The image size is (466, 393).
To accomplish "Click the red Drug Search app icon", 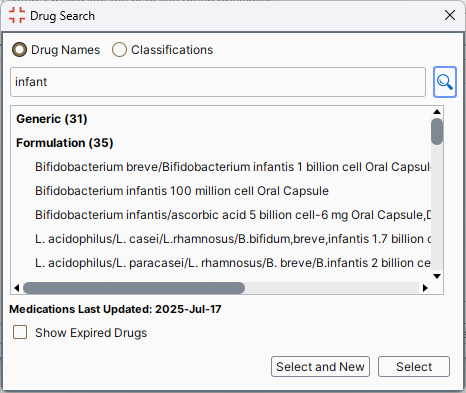I will (x=17, y=15).
